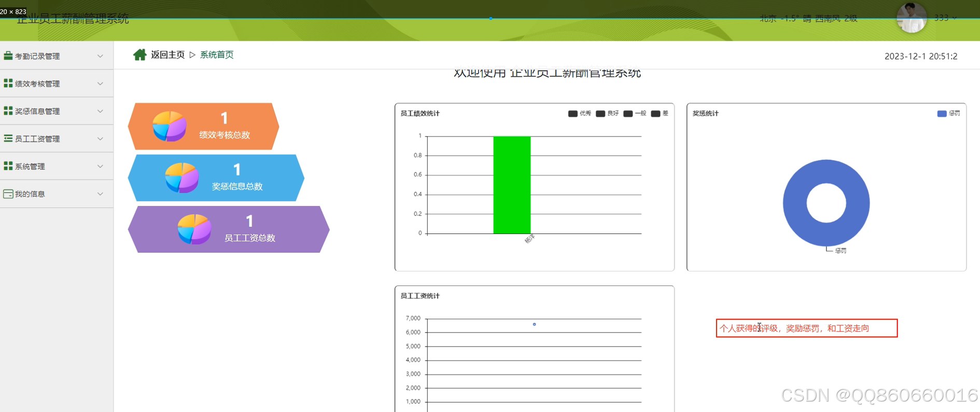Click the 7,000 axis label
The width and height of the screenshot is (980, 412).
pyautogui.click(x=413, y=318)
